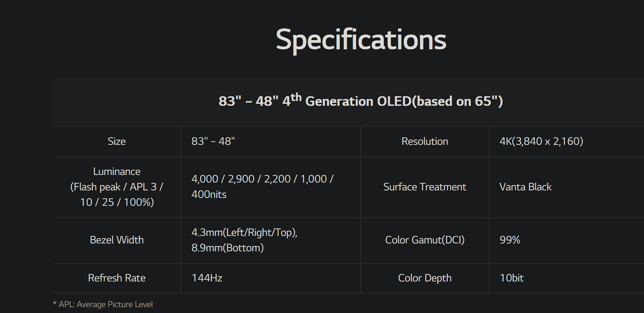Screen dimensions: 644x313
Task: Click the Color Depth label
Action: coord(425,278)
